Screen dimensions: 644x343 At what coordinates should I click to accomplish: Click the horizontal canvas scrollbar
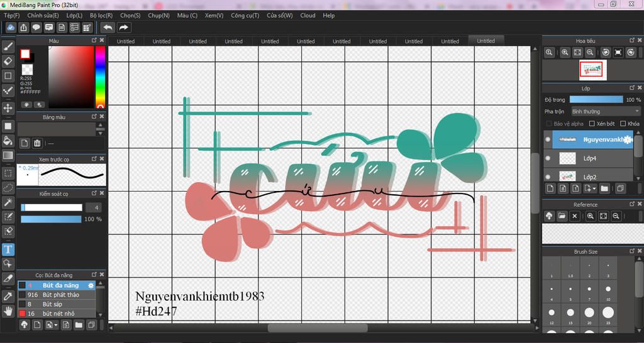318,328
